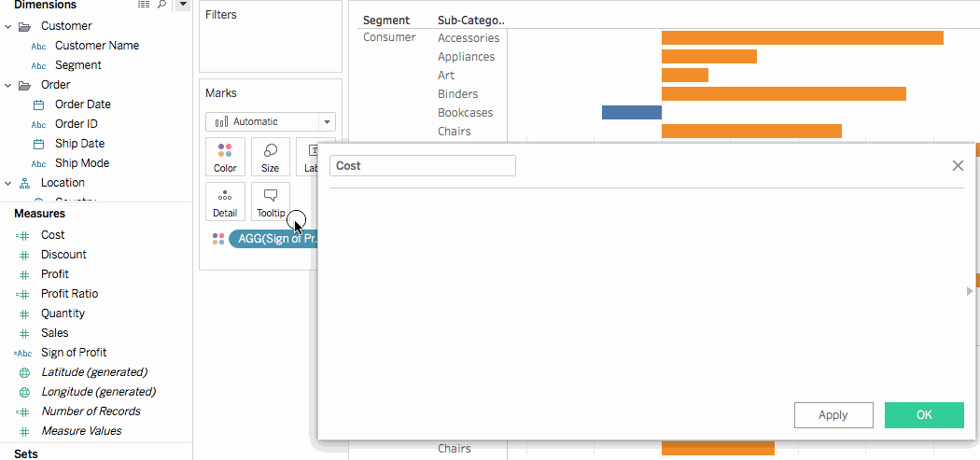Click the AGG(Sign of Profit) color pill

(x=275, y=239)
